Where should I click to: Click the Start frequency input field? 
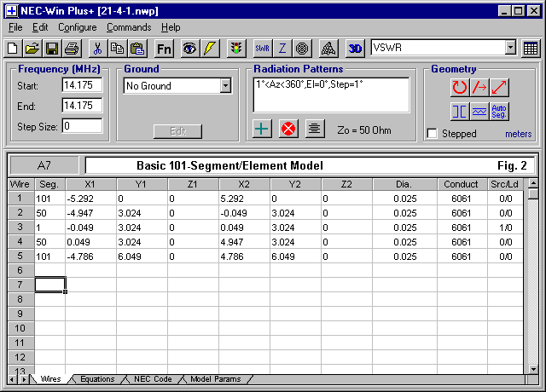click(82, 85)
